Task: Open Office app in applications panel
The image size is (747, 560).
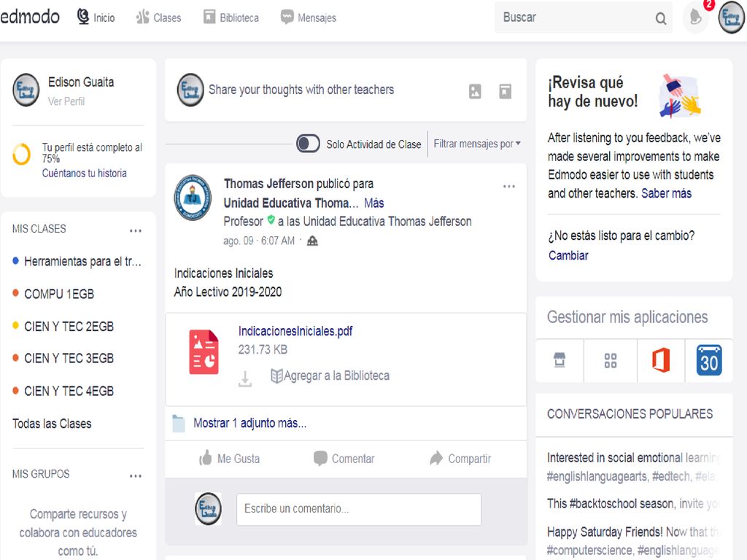Action: [661, 360]
